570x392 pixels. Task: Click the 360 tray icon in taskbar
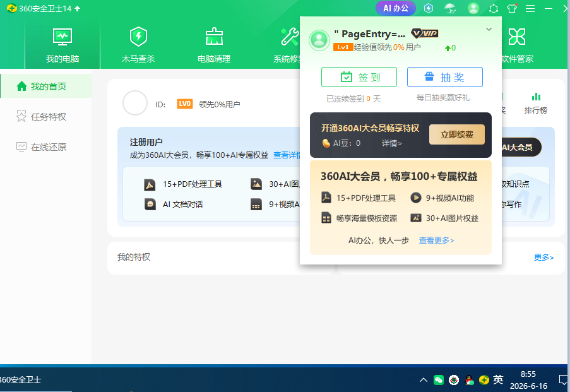coord(484,380)
